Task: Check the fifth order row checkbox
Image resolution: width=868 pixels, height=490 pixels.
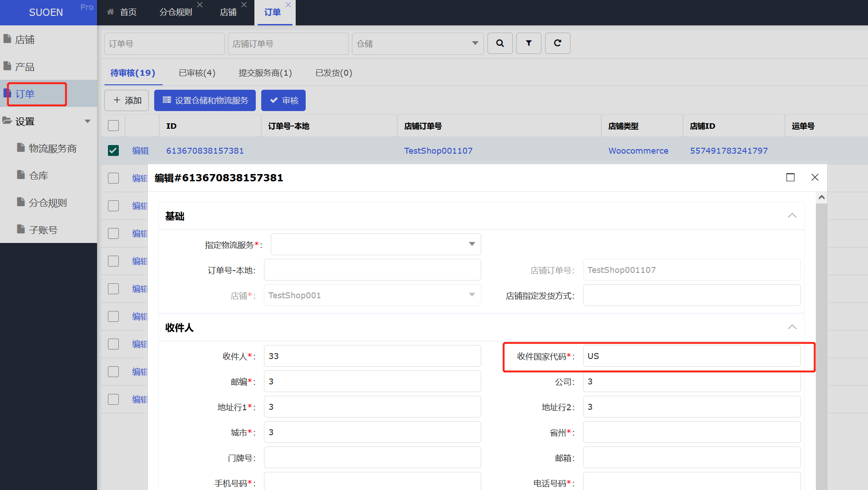Action: (x=113, y=261)
